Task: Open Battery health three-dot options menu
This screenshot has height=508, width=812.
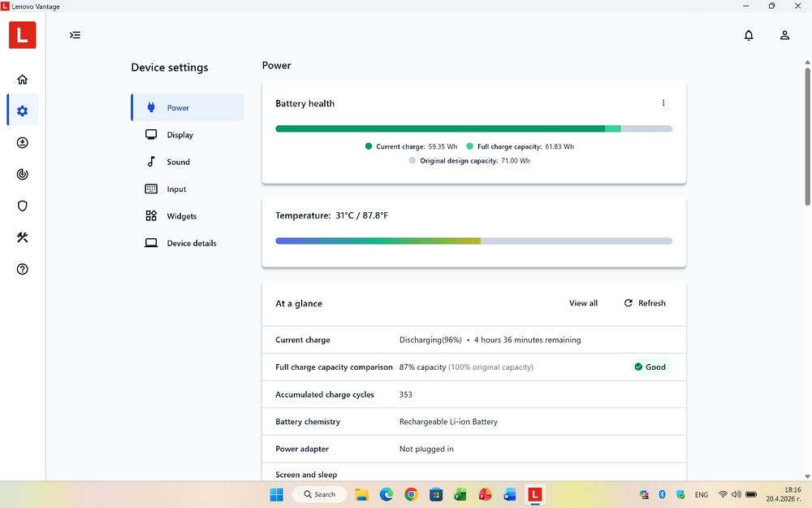Action: (663, 102)
